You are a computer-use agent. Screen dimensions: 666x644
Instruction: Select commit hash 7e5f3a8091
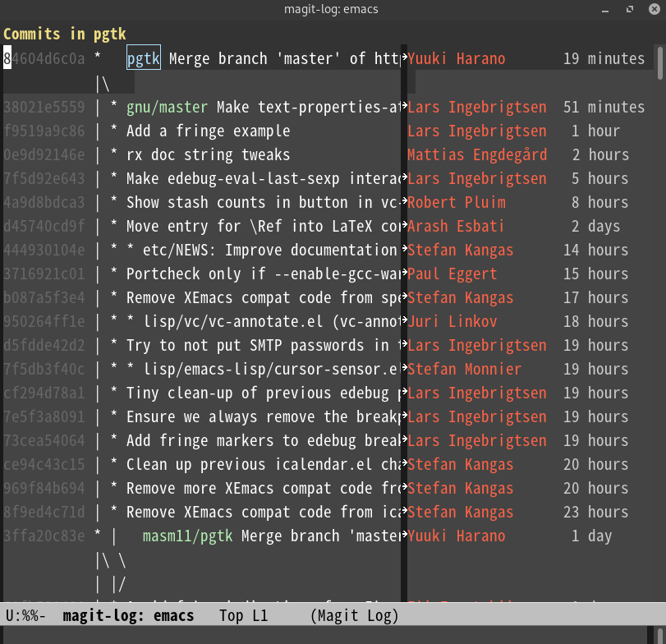(44, 416)
